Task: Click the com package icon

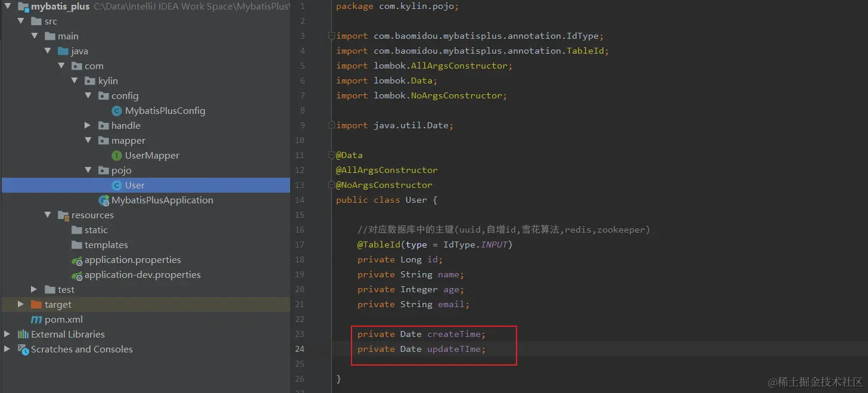Action: tap(77, 66)
